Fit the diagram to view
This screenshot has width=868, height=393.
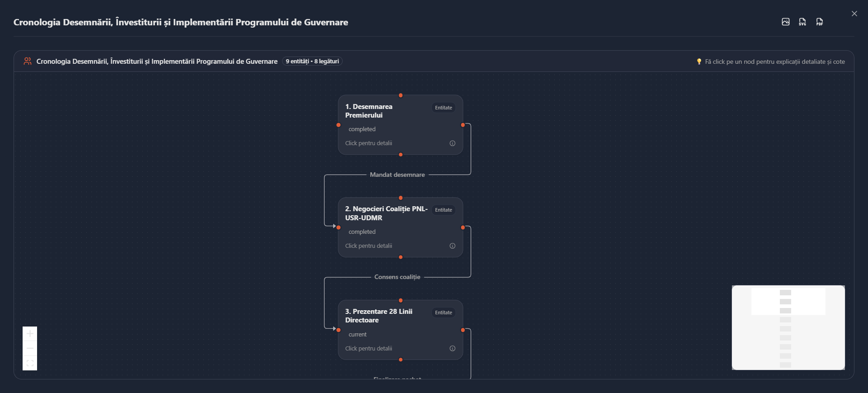[30, 363]
